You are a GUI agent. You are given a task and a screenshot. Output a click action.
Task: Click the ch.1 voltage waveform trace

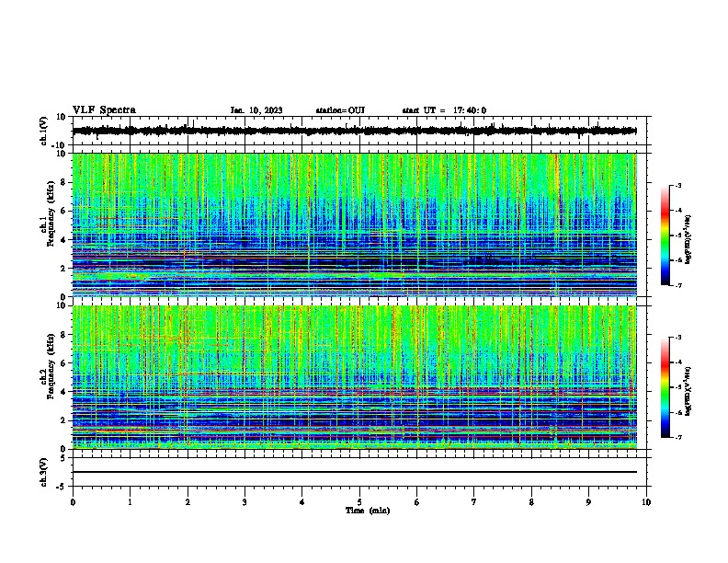point(354,131)
